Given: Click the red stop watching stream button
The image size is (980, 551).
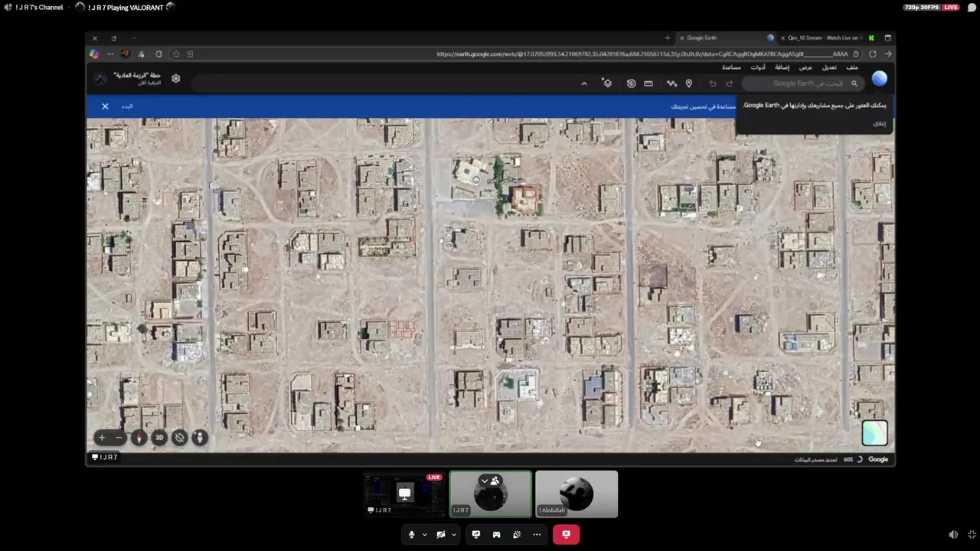Looking at the screenshot, I should (566, 534).
